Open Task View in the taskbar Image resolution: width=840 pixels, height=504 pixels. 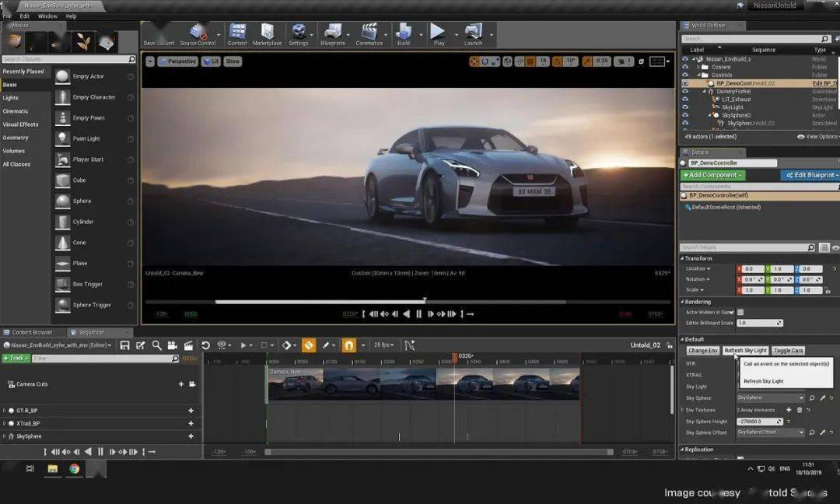tap(30, 469)
